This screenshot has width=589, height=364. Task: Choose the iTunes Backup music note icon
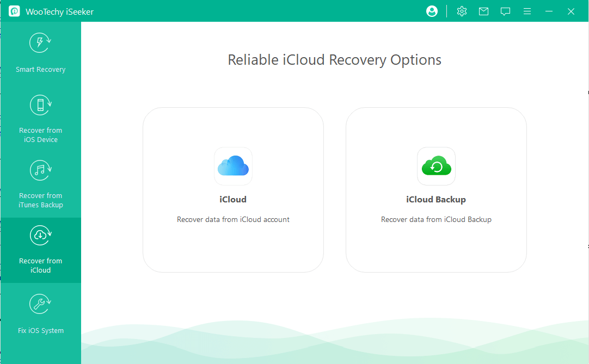[x=40, y=170]
